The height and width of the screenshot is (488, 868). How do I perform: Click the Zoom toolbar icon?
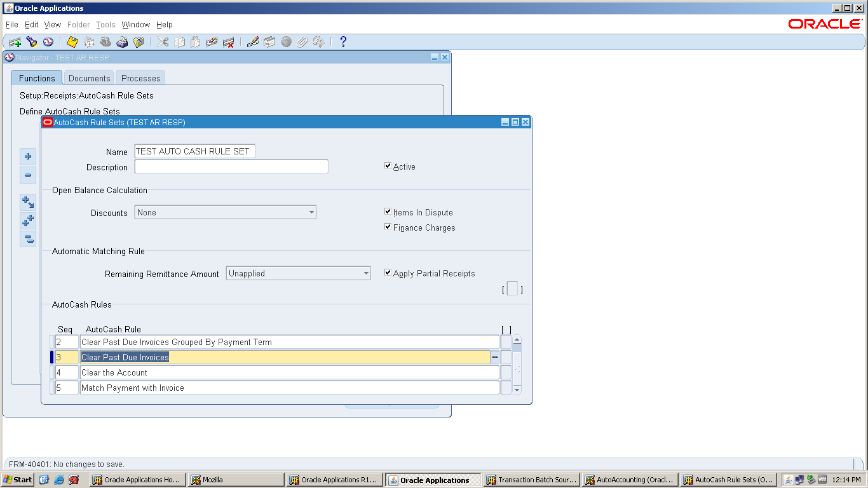coord(269,42)
